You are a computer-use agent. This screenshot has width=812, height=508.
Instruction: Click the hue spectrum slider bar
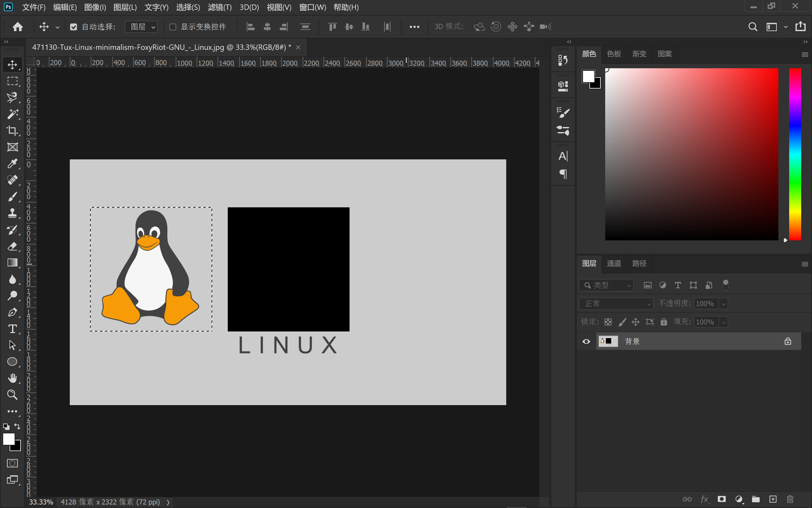point(795,154)
